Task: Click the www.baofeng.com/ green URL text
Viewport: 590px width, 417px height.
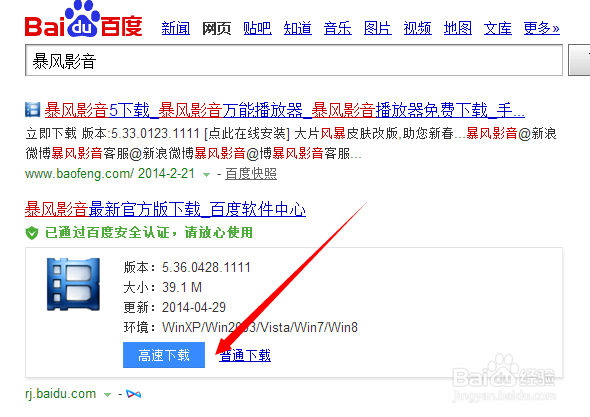Action: (x=79, y=174)
